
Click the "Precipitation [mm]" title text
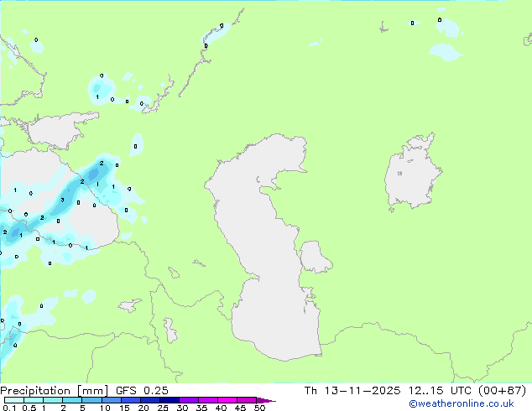(x=55, y=391)
